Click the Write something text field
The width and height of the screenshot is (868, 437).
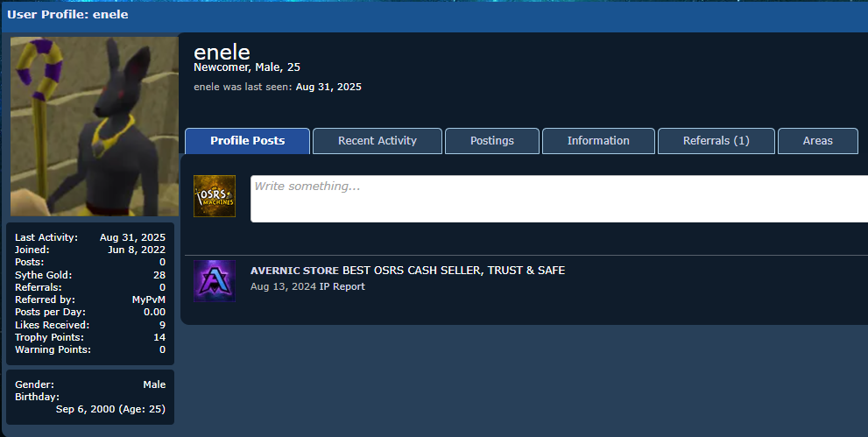[559, 199]
